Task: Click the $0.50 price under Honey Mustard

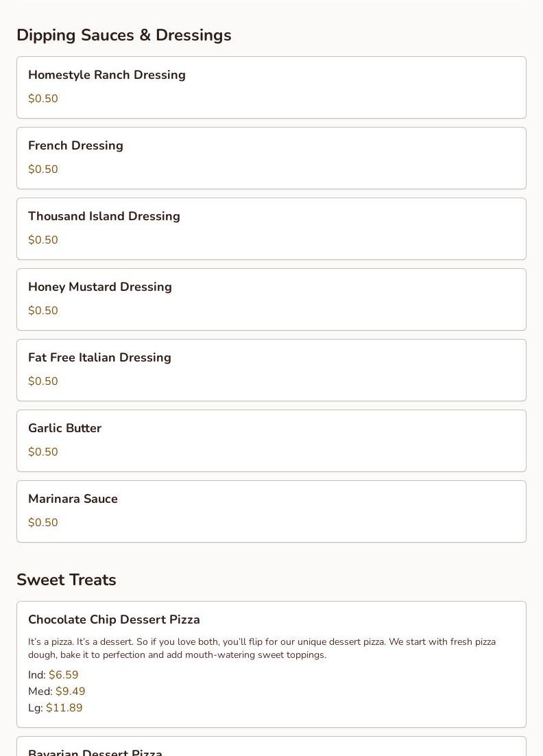Action: [43, 311]
